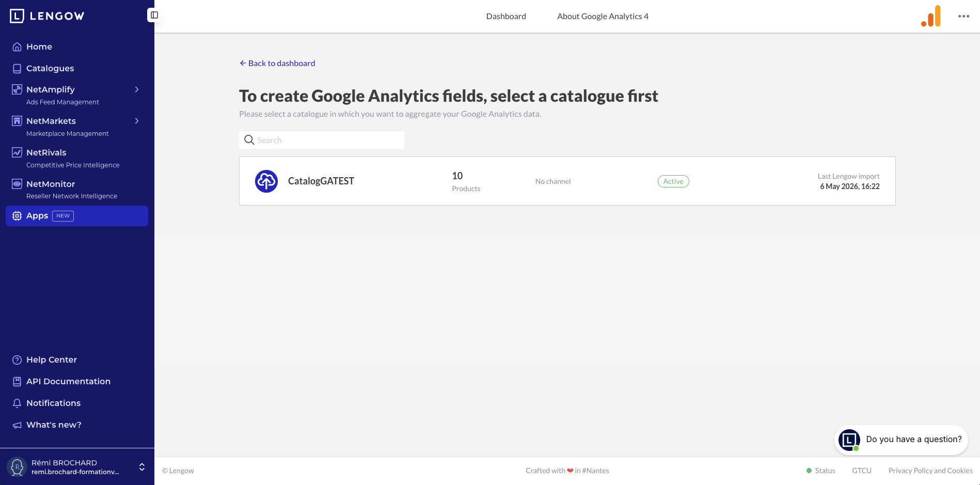
Task: Click the 6 May 2026, 16:22 import date
Action: (850, 186)
